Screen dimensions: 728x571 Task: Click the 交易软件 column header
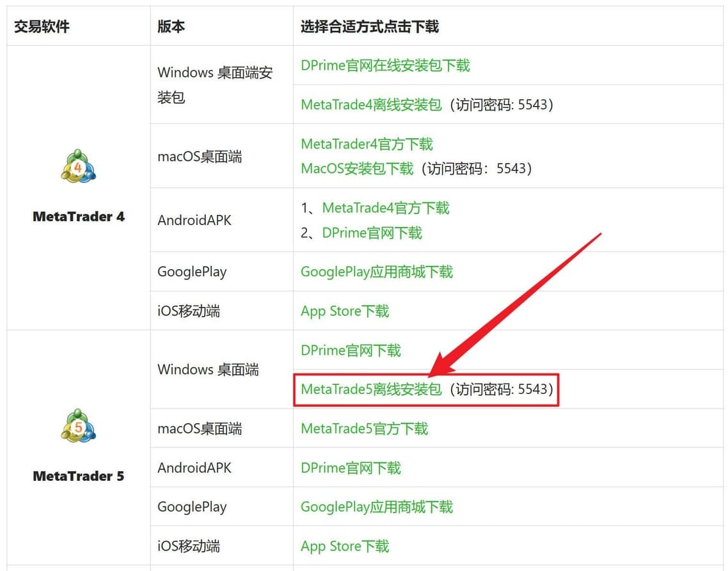[x=42, y=26]
